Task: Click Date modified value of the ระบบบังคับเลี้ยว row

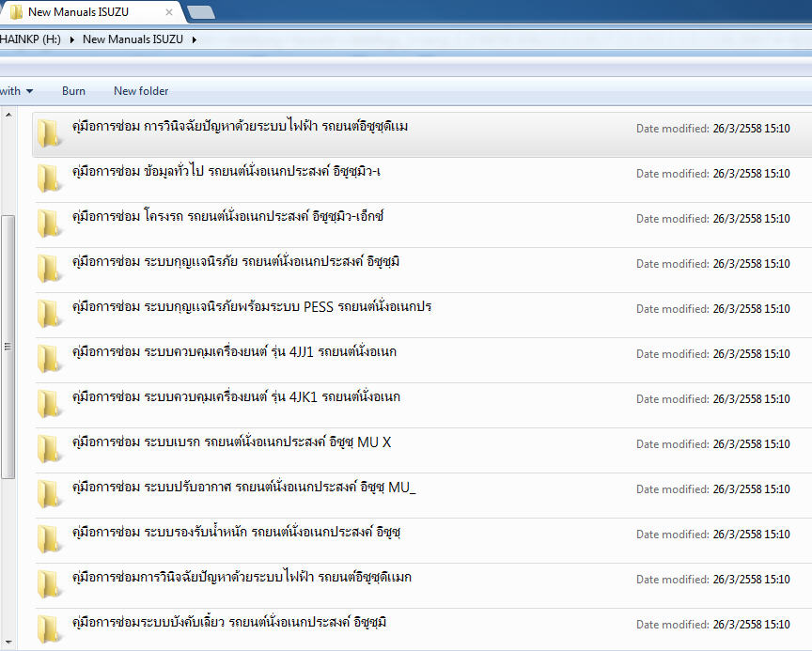Action: tap(752, 625)
